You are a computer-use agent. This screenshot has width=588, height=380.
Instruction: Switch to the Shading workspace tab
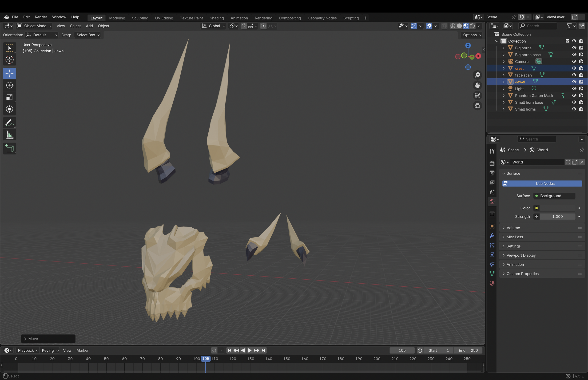217,18
